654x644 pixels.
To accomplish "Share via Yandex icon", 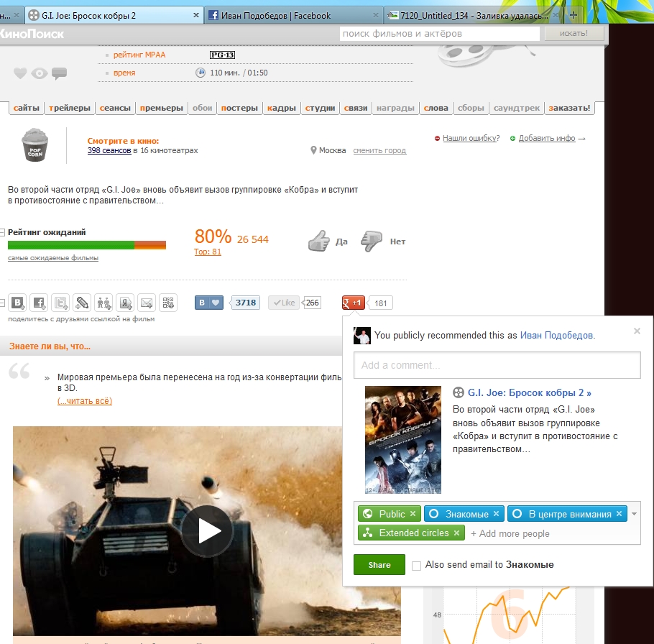I will 126,303.
